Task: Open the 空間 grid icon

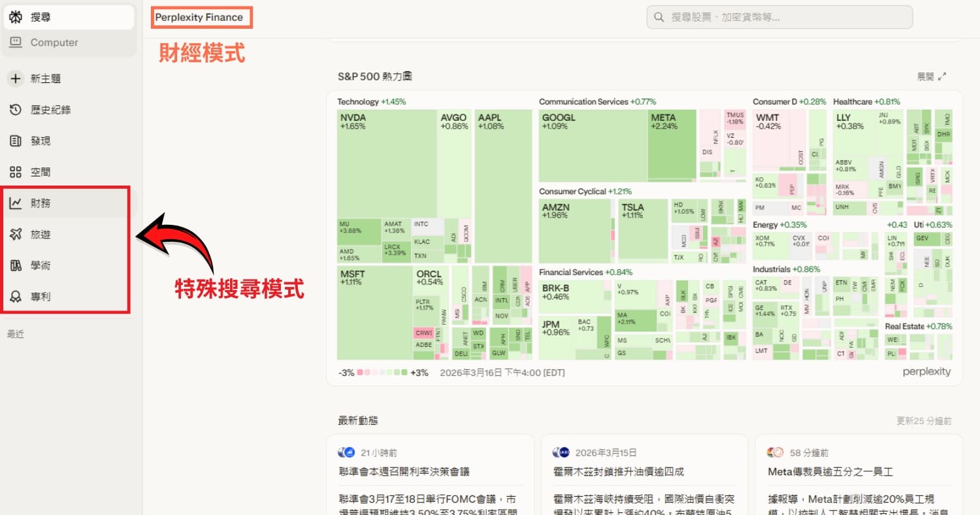Action: tap(16, 173)
